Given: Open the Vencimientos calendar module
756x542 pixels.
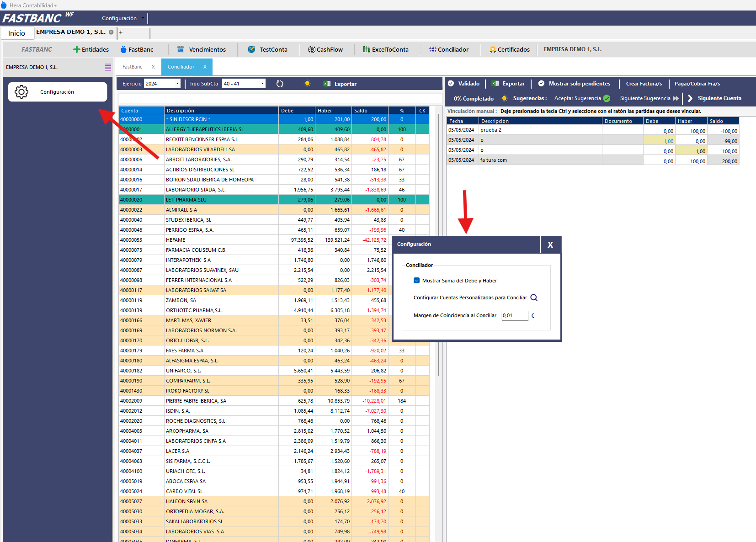Looking at the screenshot, I should [x=202, y=49].
